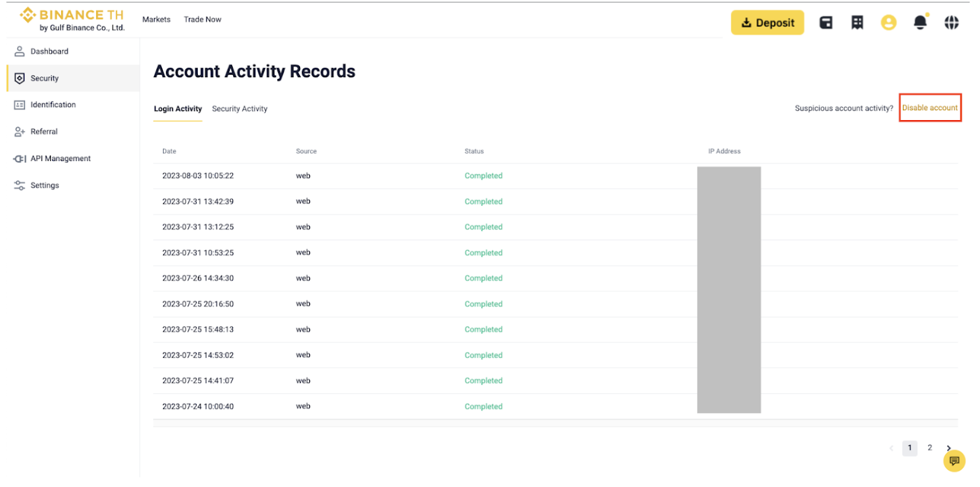Viewport: 980px width, 487px height.
Task: Open the chat support bubble icon
Action: (954, 461)
